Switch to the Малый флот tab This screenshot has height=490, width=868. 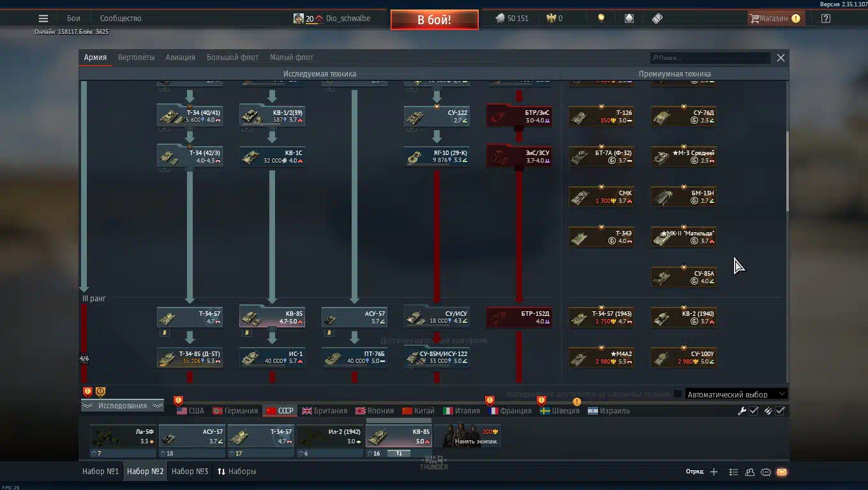pos(292,57)
